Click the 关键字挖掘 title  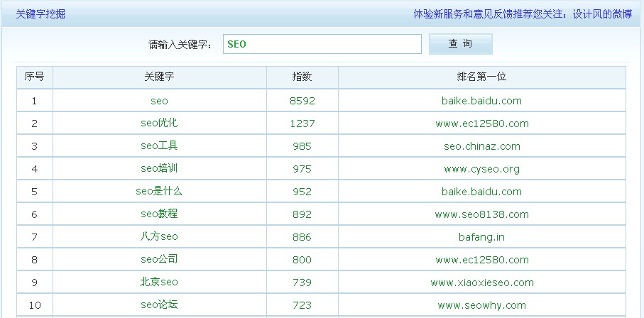click(40, 14)
